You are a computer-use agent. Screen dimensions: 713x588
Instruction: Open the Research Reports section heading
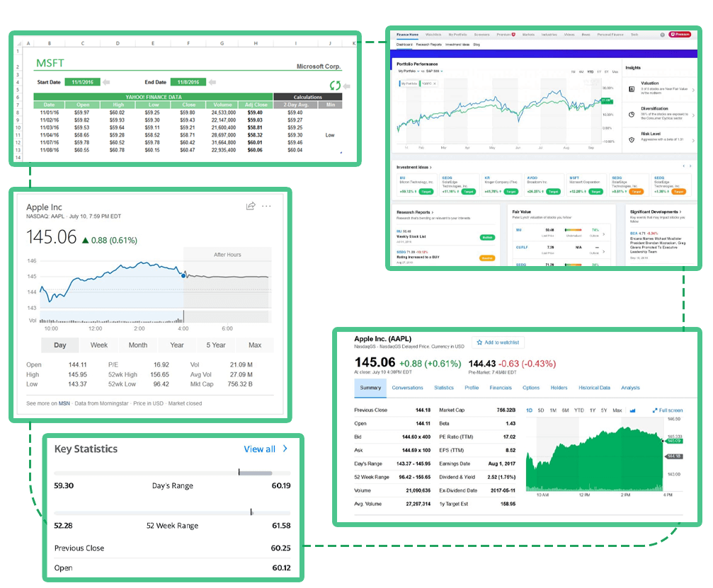[415, 212]
